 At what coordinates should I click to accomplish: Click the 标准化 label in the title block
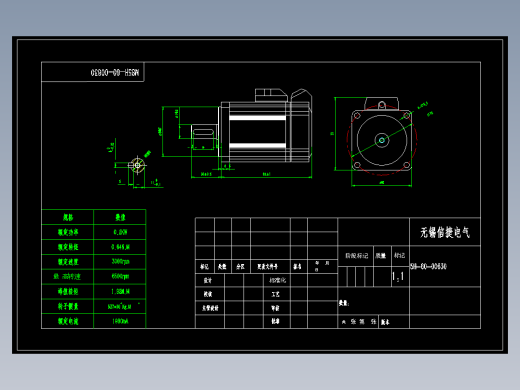pyautogui.click(x=277, y=280)
